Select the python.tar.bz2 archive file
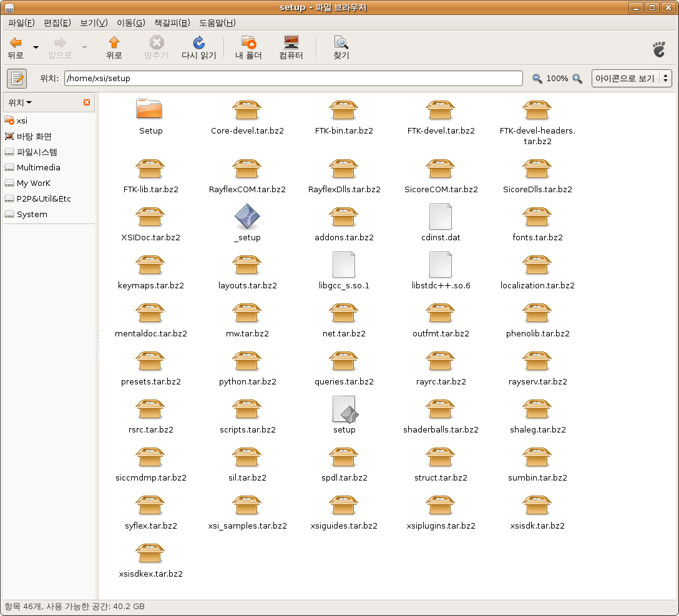 pyautogui.click(x=248, y=362)
